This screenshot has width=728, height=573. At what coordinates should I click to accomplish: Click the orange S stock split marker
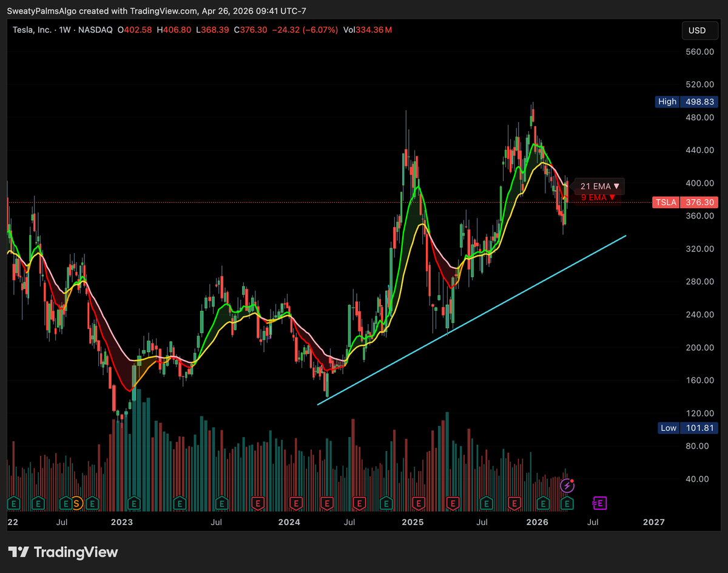(x=76, y=503)
